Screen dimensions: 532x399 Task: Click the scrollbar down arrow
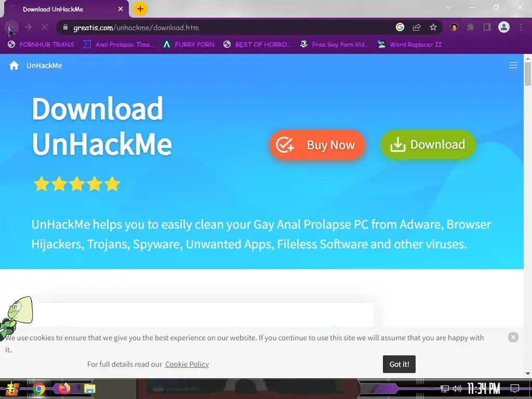[x=528, y=373]
